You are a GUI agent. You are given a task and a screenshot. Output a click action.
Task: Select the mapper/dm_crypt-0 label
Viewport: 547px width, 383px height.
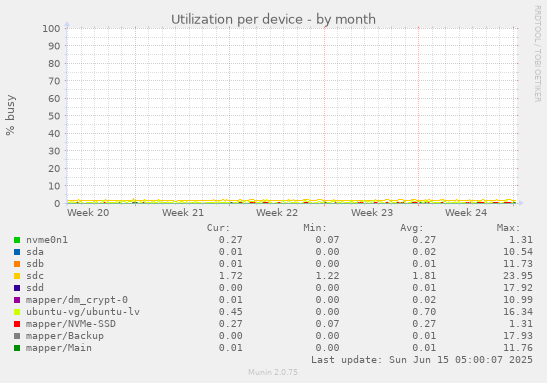(77, 300)
